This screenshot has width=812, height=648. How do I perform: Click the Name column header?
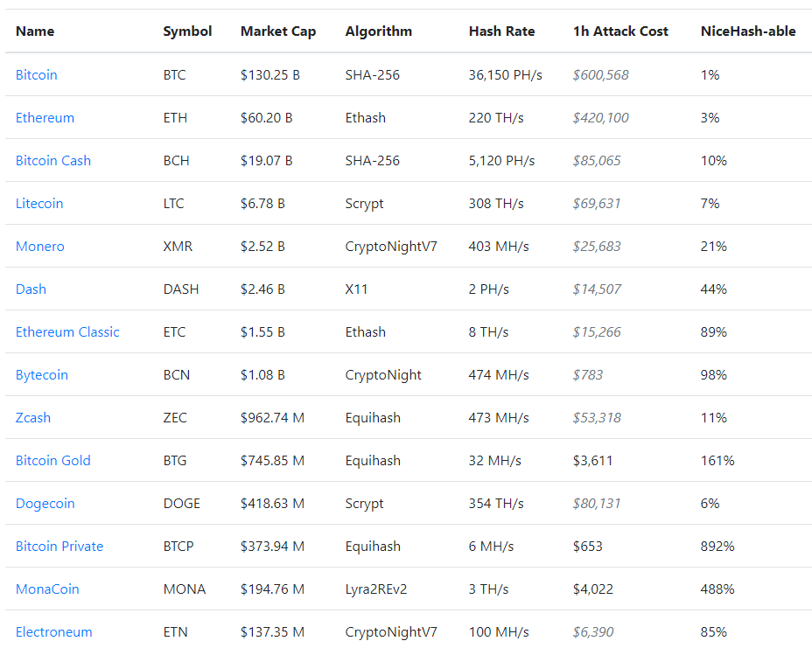(x=35, y=31)
